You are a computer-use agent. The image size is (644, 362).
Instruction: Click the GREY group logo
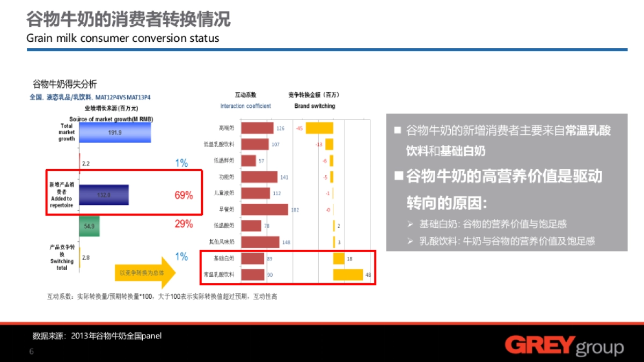(564, 346)
